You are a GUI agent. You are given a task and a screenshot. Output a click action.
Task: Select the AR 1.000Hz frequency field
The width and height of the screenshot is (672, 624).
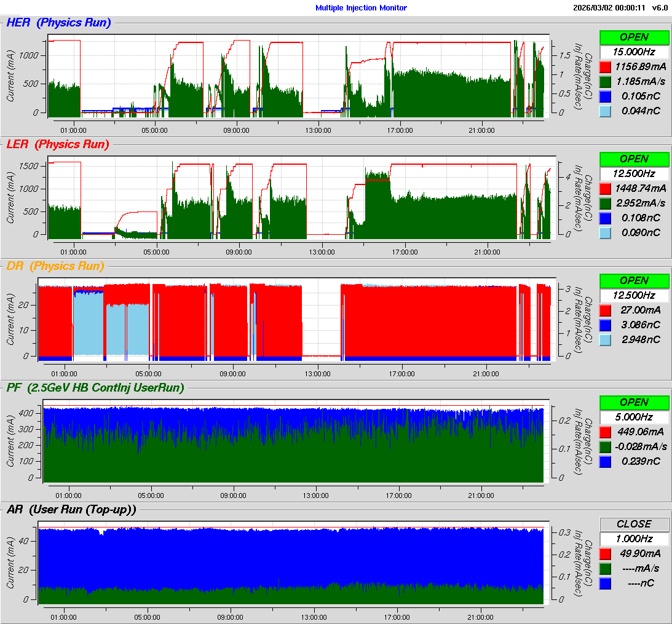pyautogui.click(x=634, y=539)
